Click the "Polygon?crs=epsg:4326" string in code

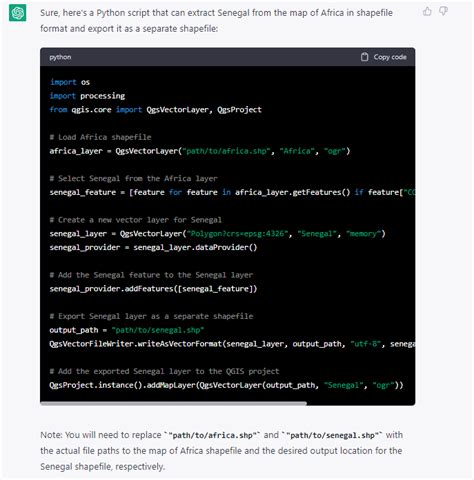237,234
